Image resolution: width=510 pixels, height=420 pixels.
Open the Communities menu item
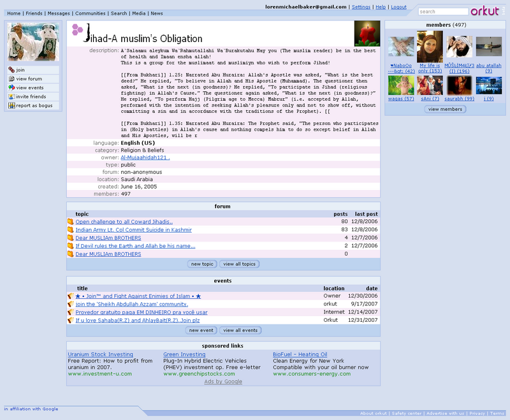(x=90, y=13)
